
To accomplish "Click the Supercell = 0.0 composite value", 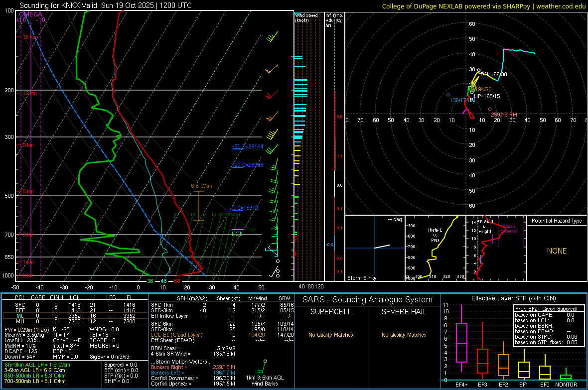I will (121, 365).
